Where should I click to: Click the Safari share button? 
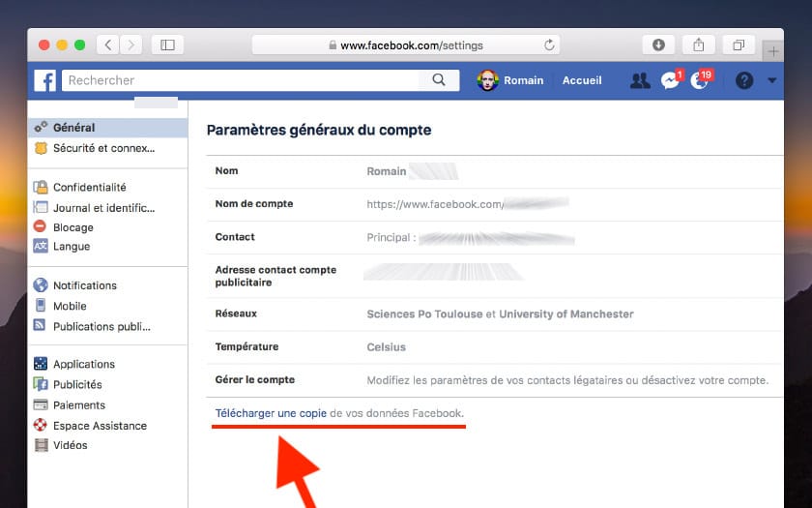pos(699,45)
